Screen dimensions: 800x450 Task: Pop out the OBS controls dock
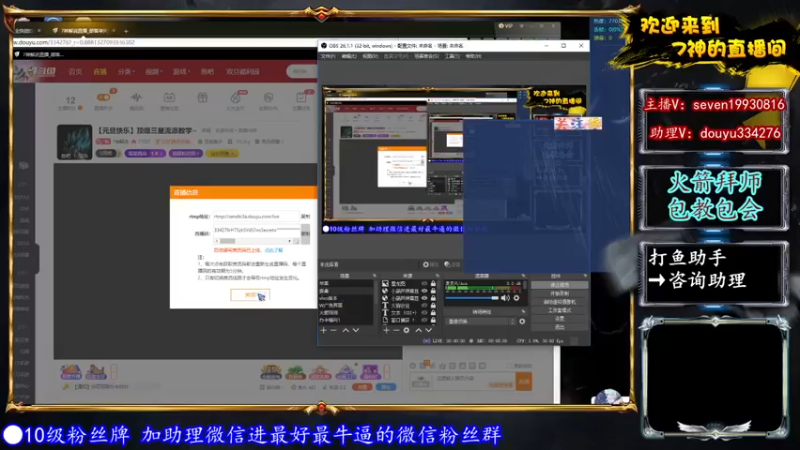(x=585, y=276)
